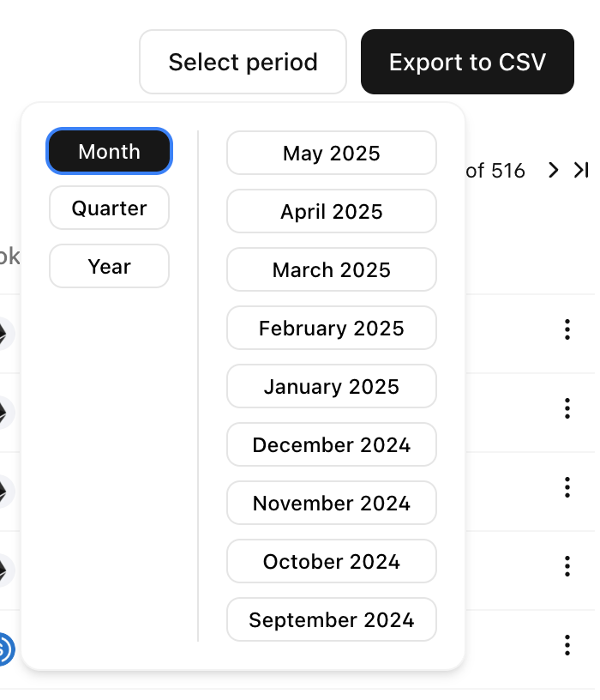
Task: Select December 2024 option
Action: click(x=332, y=444)
